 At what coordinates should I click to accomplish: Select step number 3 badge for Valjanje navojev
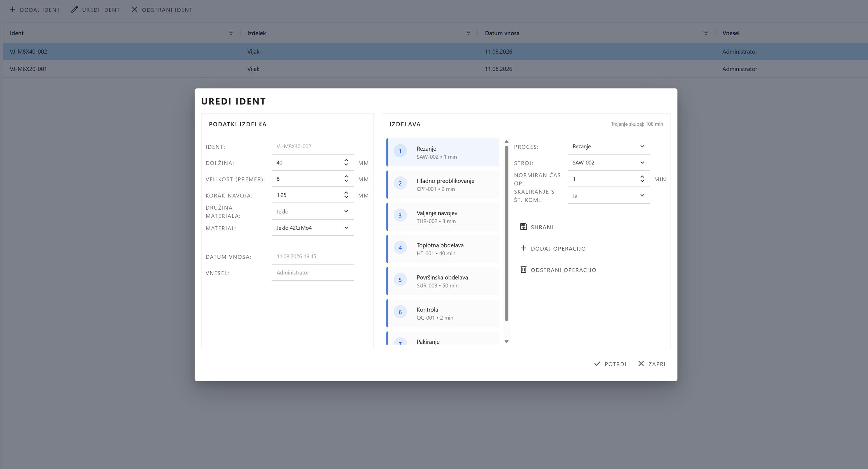coord(400,215)
